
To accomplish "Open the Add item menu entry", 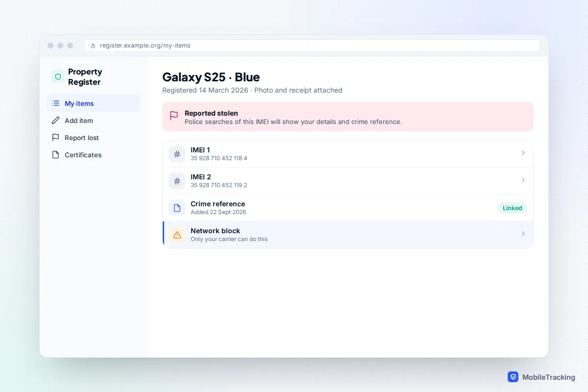I will coord(93,121).
